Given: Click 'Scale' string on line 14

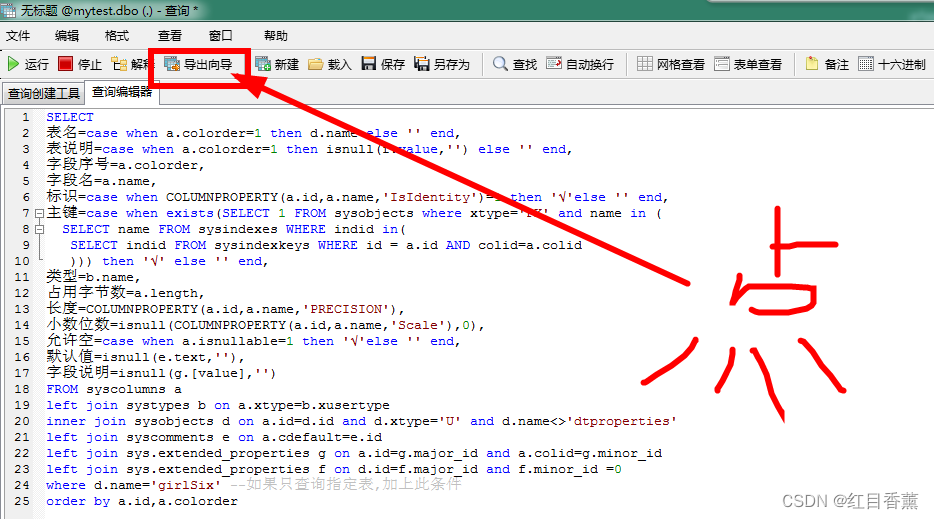Looking at the screenshot, I should point(418,325).
